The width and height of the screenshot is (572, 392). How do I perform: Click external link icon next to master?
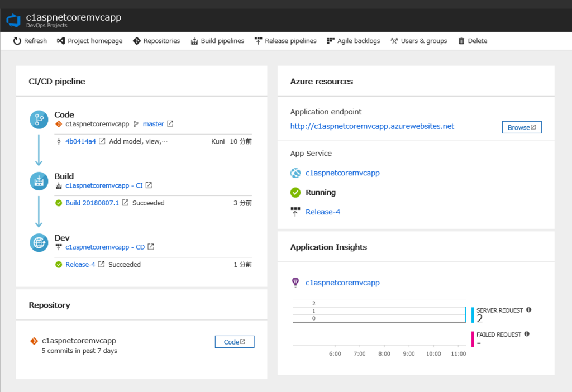(x=170, y=124)
